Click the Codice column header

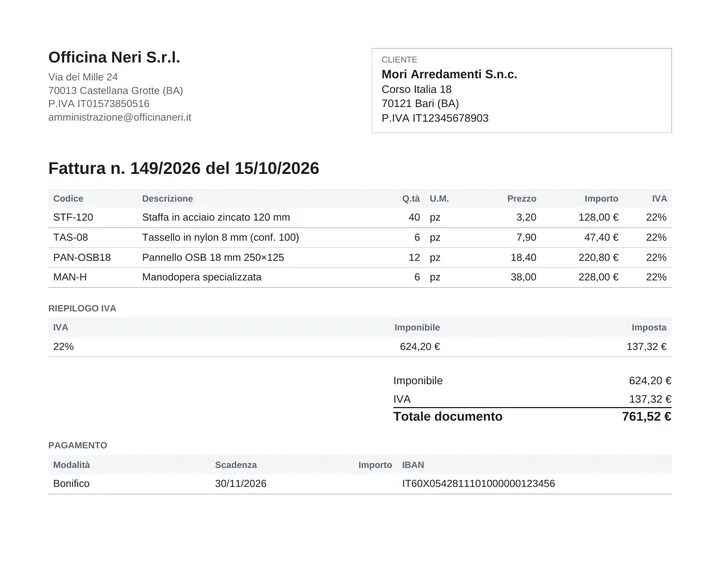click(x=68, y=198)
